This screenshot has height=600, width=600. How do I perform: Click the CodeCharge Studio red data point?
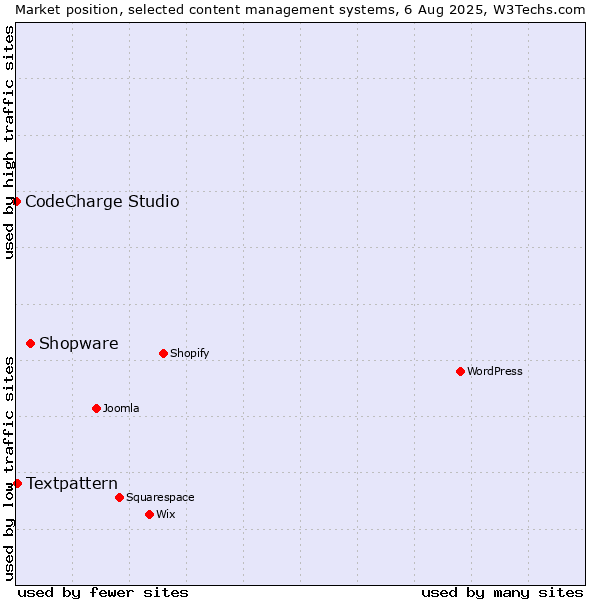16,201
